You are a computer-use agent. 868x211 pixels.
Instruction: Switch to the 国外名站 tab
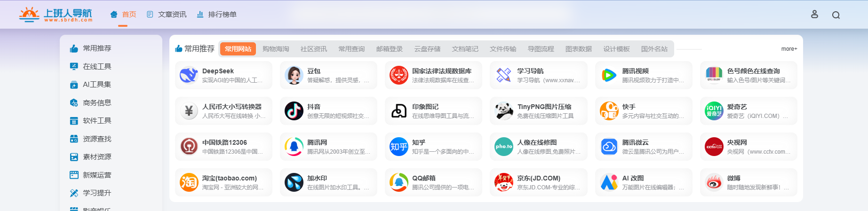pos(654,49)
